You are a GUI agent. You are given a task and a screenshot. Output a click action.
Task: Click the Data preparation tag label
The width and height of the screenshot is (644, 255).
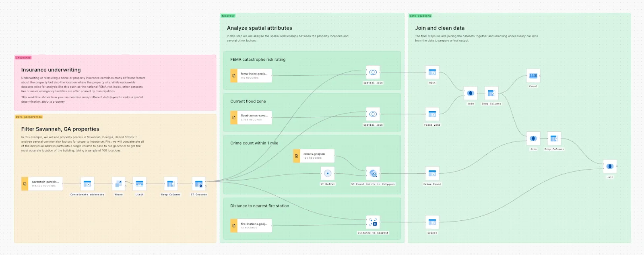(x=29, y=117)
